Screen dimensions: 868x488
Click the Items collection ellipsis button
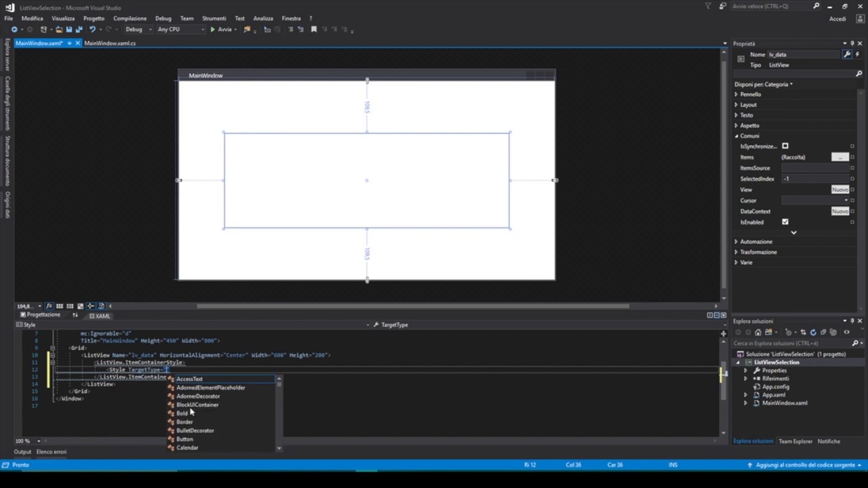840,157
